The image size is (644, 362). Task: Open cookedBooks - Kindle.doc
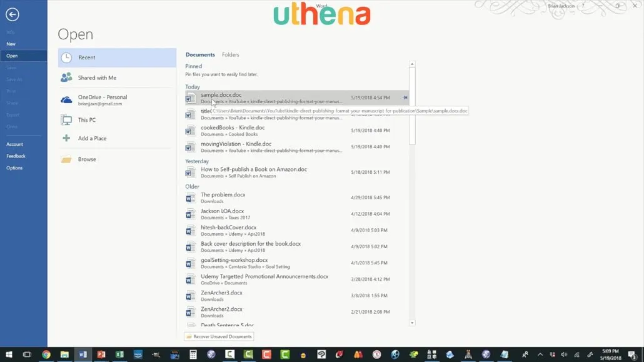[296, 131]
